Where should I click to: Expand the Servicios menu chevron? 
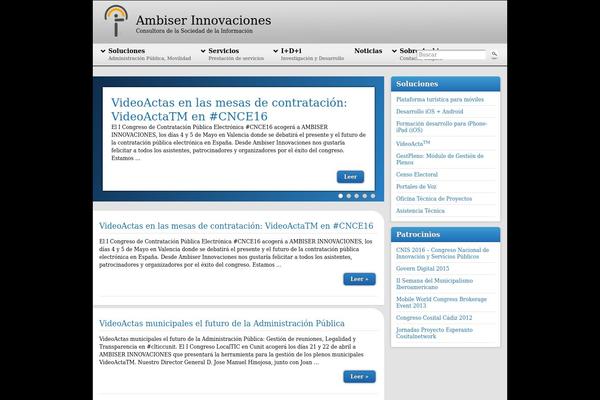click(203, 51)
